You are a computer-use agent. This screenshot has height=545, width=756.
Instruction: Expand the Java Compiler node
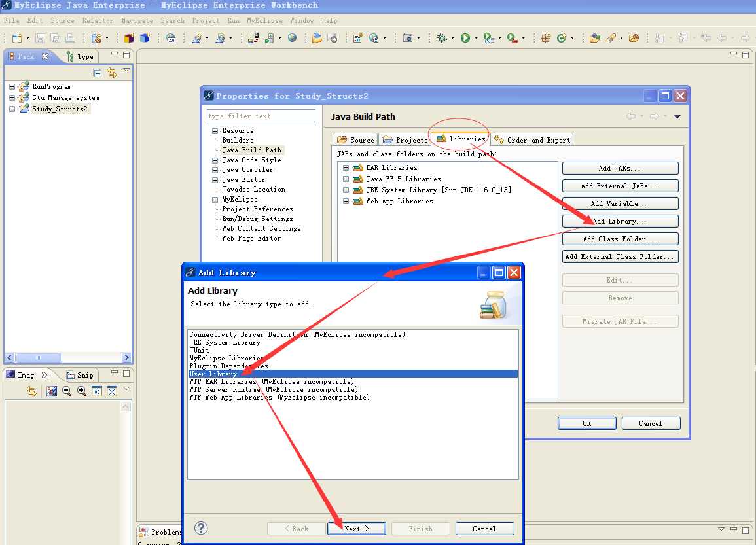pyautogui.click(x=215, y=170)
